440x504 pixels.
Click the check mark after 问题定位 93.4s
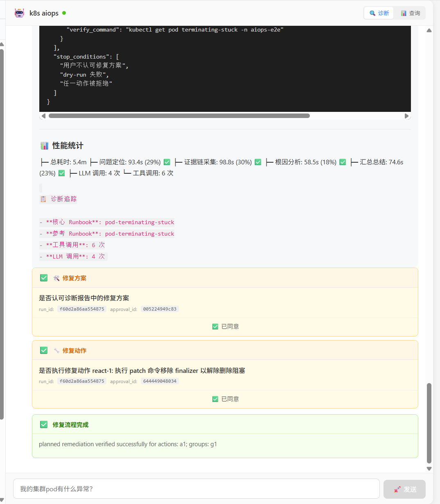coord(167,162)
